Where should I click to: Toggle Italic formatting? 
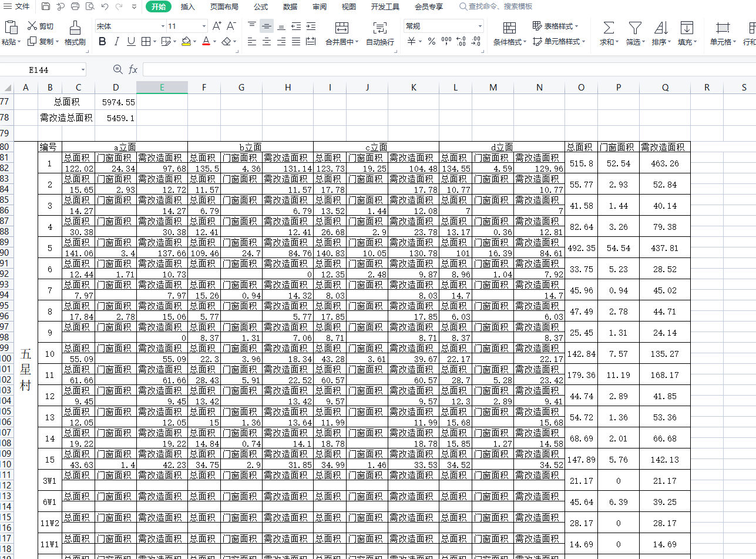[x=116, y=41]
